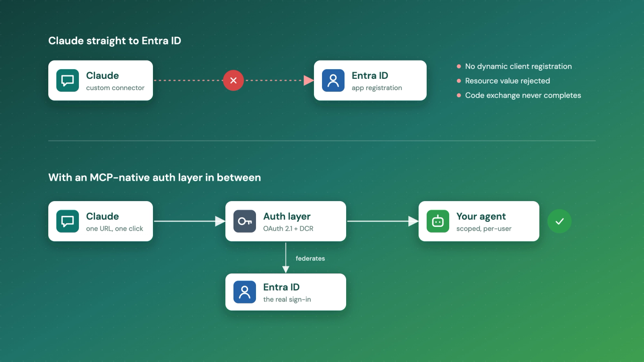Click the green robot icon for Your agent
This screenshot has width=644, height=362.
pos(438,221)
